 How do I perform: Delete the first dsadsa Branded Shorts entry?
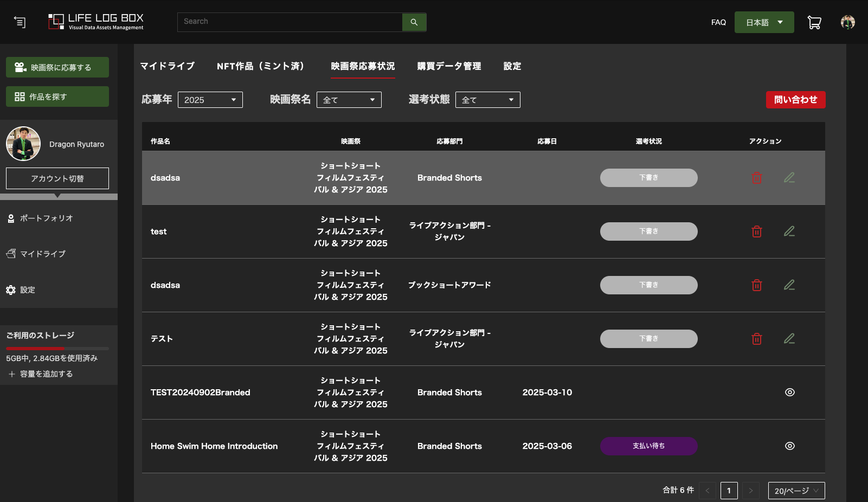tap(757, 178)
